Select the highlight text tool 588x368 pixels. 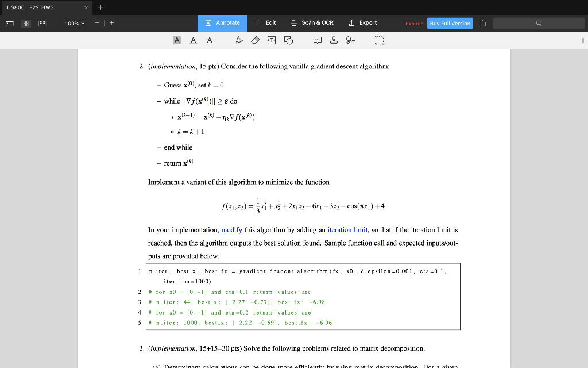tap(177, 40)
